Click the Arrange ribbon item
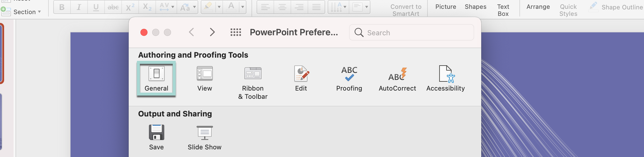 point(538,7)
